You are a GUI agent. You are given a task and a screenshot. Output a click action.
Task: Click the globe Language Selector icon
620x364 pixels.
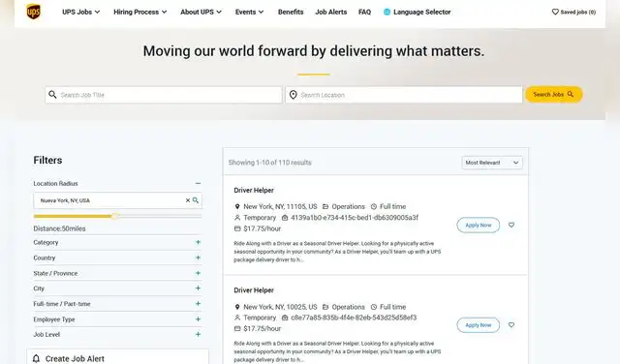[x=387, y=12]
